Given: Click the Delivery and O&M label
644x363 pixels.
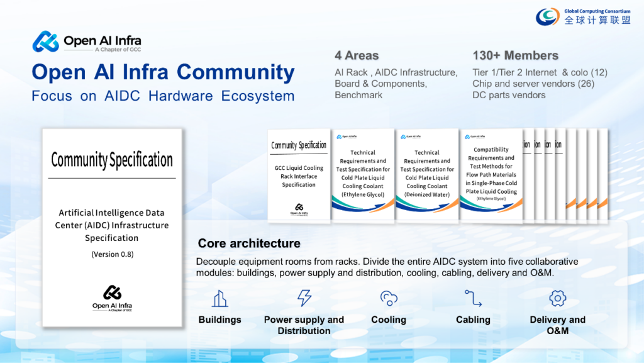Looking at the screenshot, I should (x=557, y=325).
